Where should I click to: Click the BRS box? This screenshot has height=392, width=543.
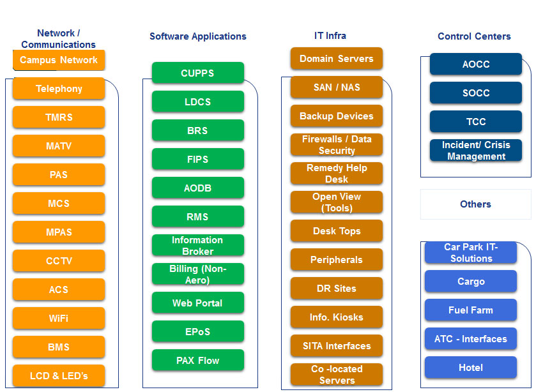(x=198, y=130)
